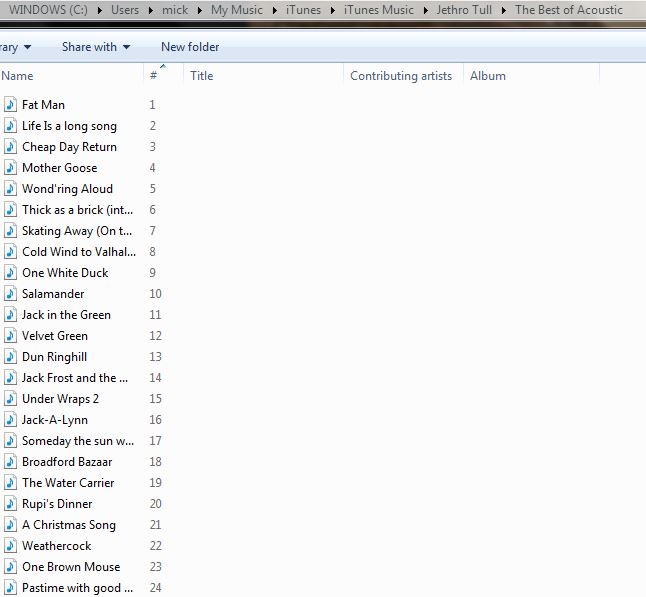The image size is (646, 597).
Task: Click the iTunes breadcrumb folder
Action: (x=303, y=10)
